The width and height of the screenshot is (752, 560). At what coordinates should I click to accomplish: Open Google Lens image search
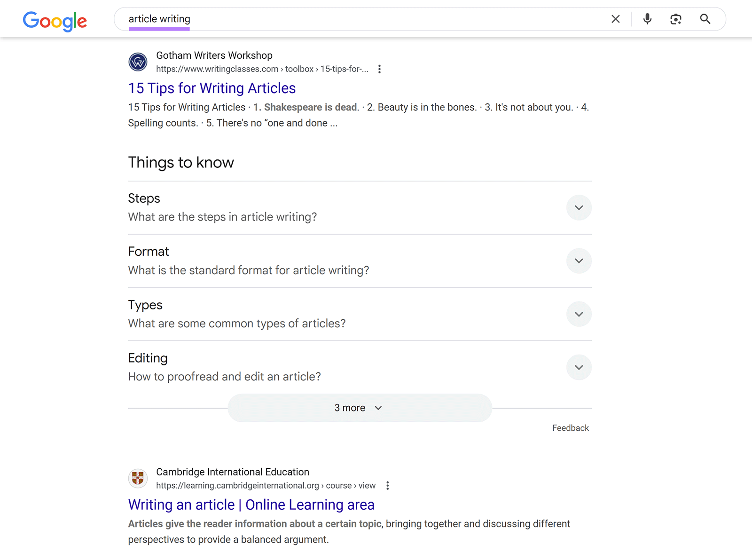[x=676, y=19]
